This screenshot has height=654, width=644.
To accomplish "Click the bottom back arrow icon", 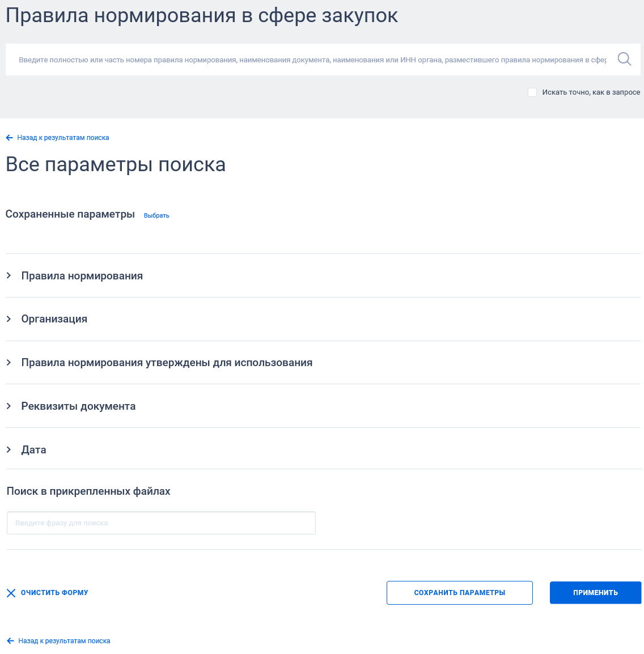I will 11,640.
